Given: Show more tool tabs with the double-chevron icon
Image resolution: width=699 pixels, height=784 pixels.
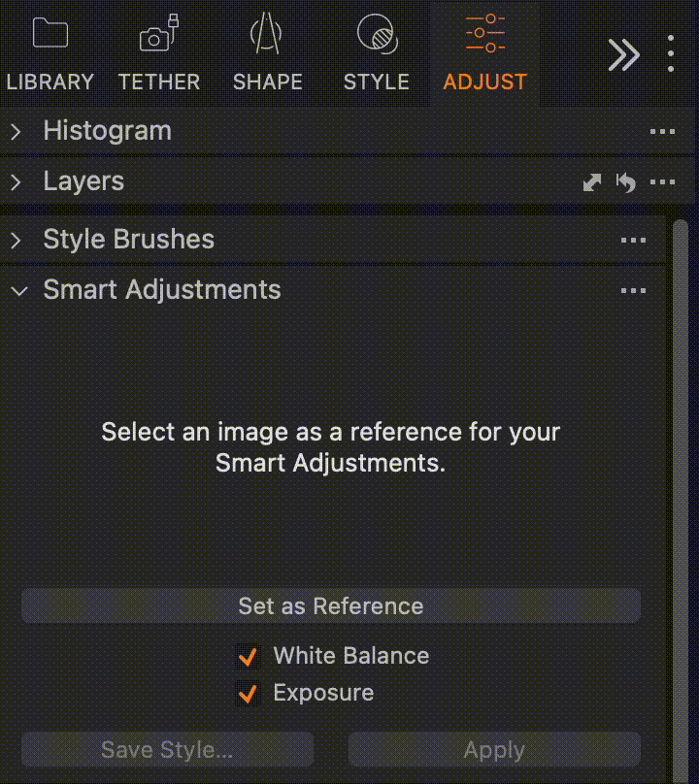Looking at the screenshot, I should (x=623, y=54).
